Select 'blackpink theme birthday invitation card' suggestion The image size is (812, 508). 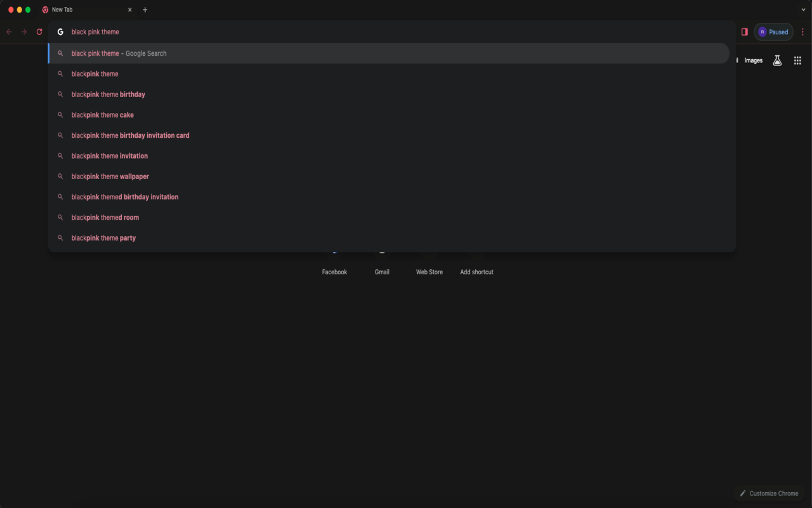(130, 135)
